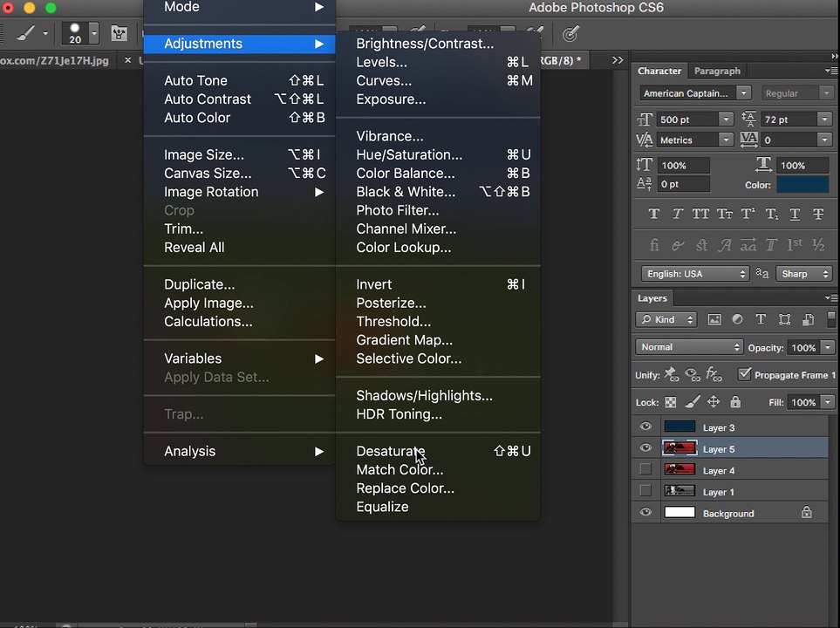Apply Faux Bold text style

pyautogui.click(x=653, y=215)
